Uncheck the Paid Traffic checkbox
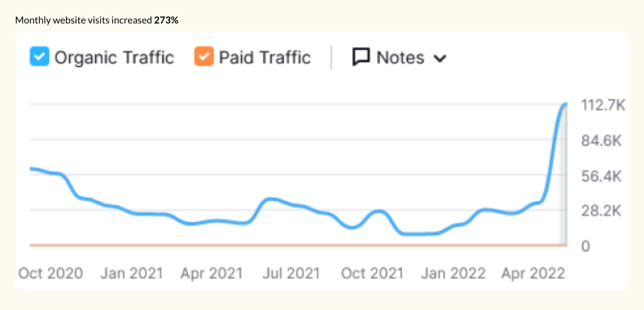Screen dimensions: 644x310 pyautogui.click(x=204, y=56)
